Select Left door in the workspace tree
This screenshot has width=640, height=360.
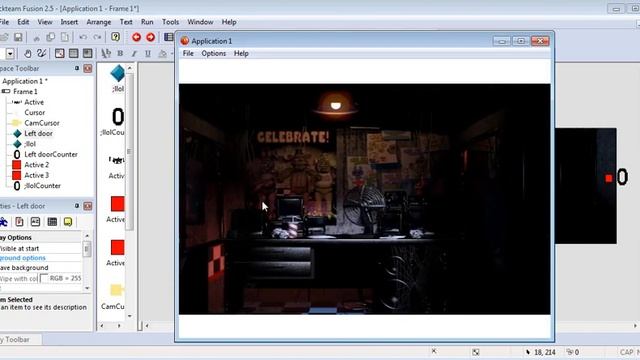pyautogui.click(x=38, y=133)
